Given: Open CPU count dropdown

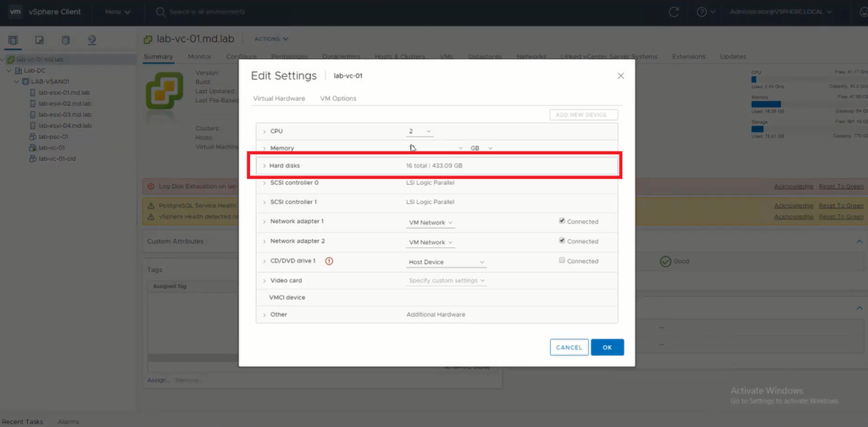Looking at the screenshot, I should pyautogui.click(x=420, y=131).
